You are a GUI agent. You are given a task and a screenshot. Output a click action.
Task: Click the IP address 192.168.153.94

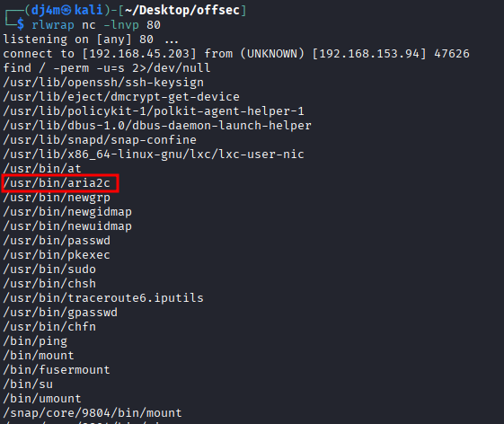(369, 53)
